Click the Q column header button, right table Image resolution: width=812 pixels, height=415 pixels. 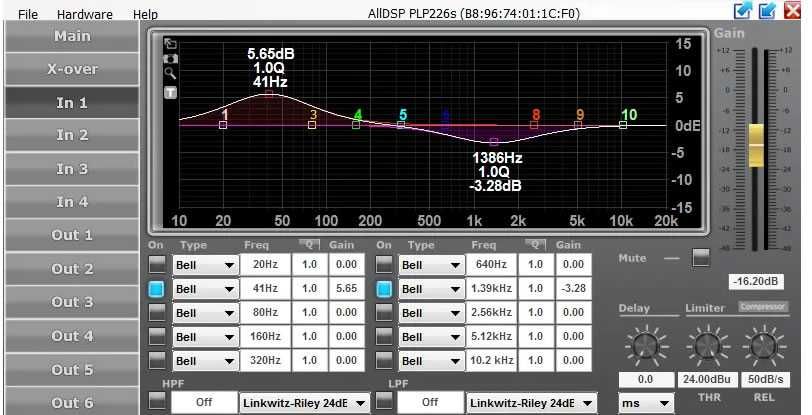point(535,245)
